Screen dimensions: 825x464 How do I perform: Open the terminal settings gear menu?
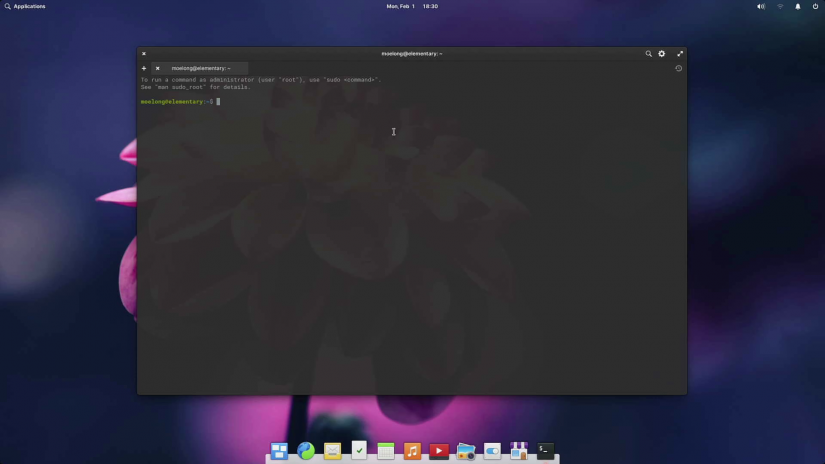(661, 54)
